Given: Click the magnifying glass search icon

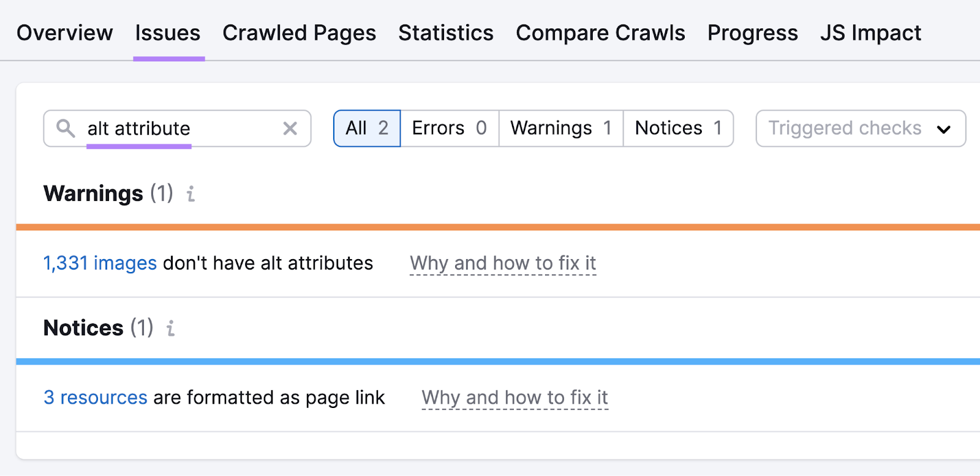Looking at the screenshot, I should coord(66,128).
